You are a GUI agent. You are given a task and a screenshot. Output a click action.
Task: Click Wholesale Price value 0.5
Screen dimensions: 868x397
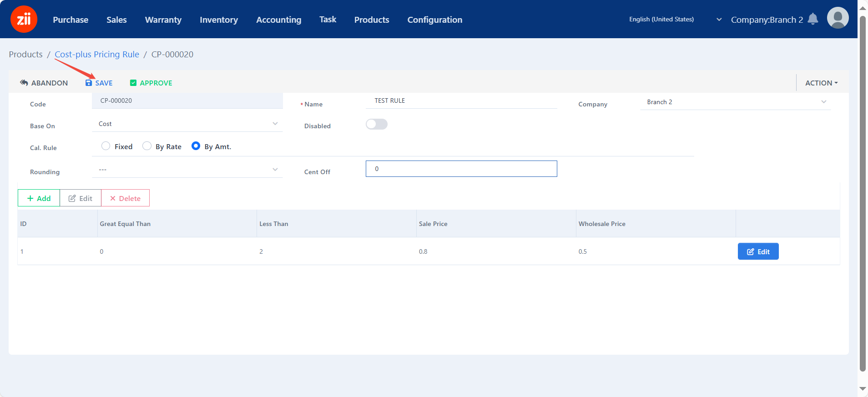583,251
